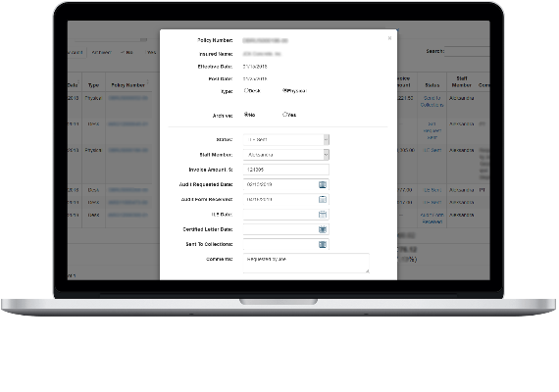Sort by Policy Number column header
This screenshot has height=392, width=559.
coord(128,85)
